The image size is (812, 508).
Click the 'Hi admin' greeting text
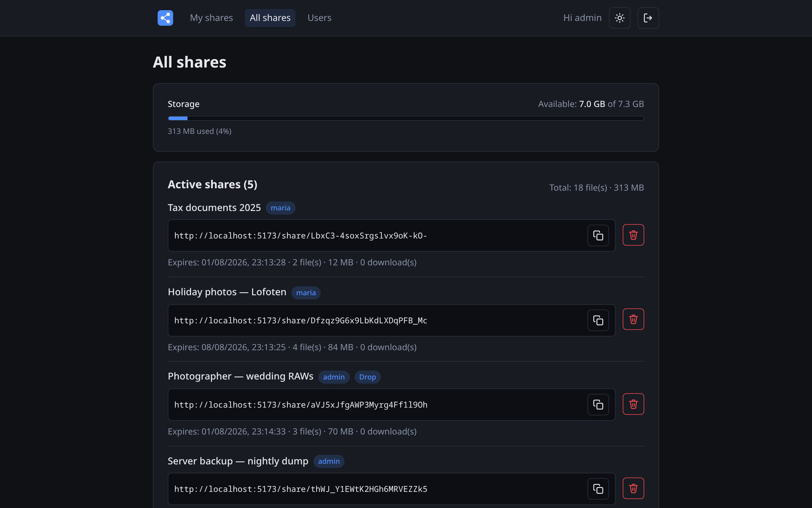(582, 18)
